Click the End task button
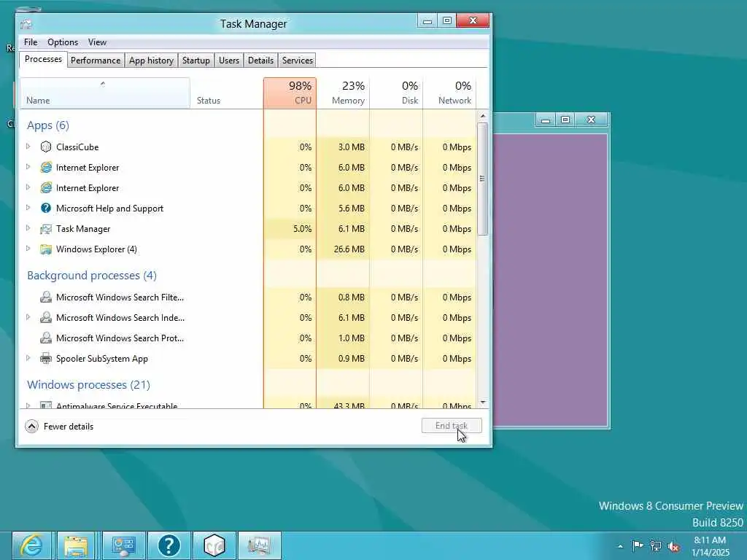The height and width of the screenshot is (560, 747). (x=452, y=426)
